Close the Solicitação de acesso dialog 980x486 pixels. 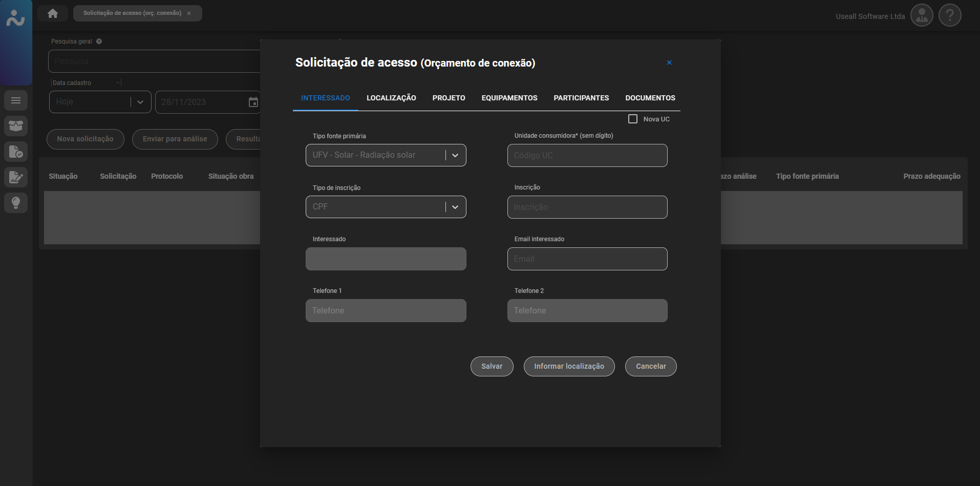669,62
